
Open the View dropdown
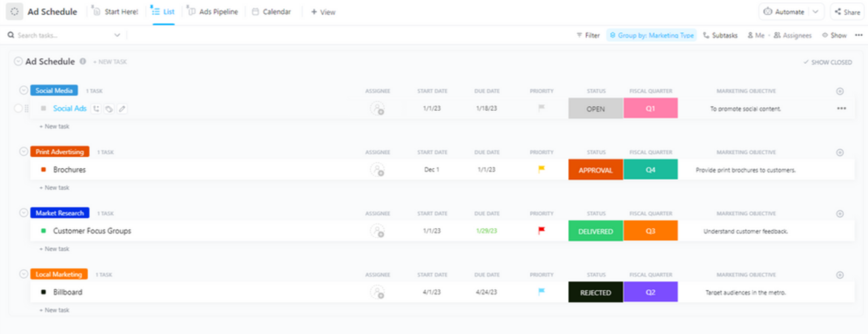coord(323,11)
